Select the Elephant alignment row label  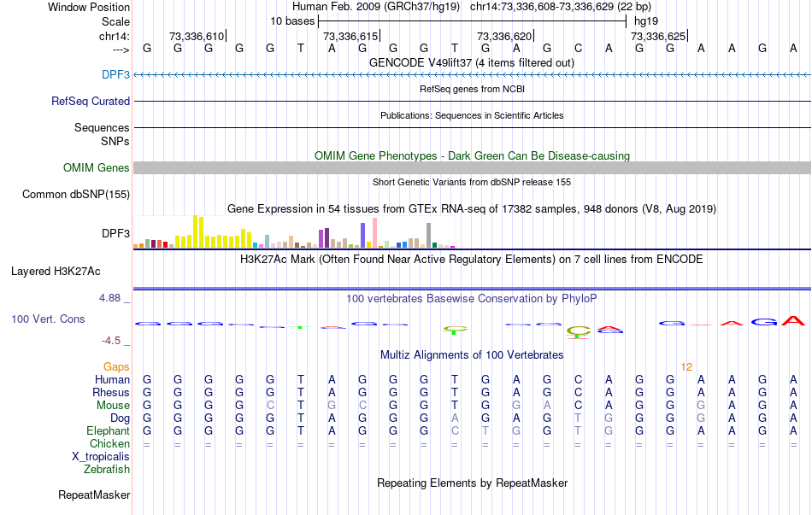pos(108,430)
